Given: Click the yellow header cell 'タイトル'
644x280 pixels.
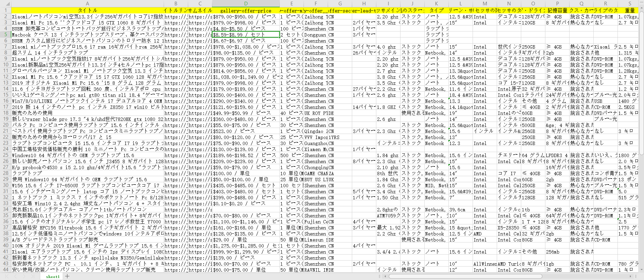Looking at the screenshot, I should [87, 10].
